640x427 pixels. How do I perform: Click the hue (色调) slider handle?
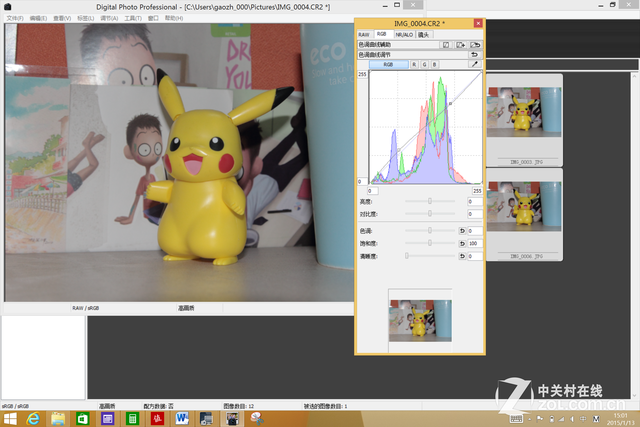point(430,231)
